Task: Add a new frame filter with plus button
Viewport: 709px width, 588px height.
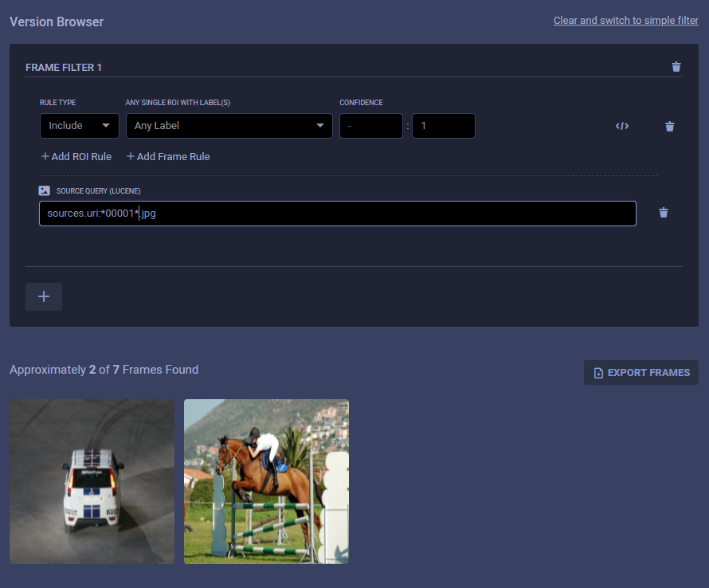Action: point(44,296)
